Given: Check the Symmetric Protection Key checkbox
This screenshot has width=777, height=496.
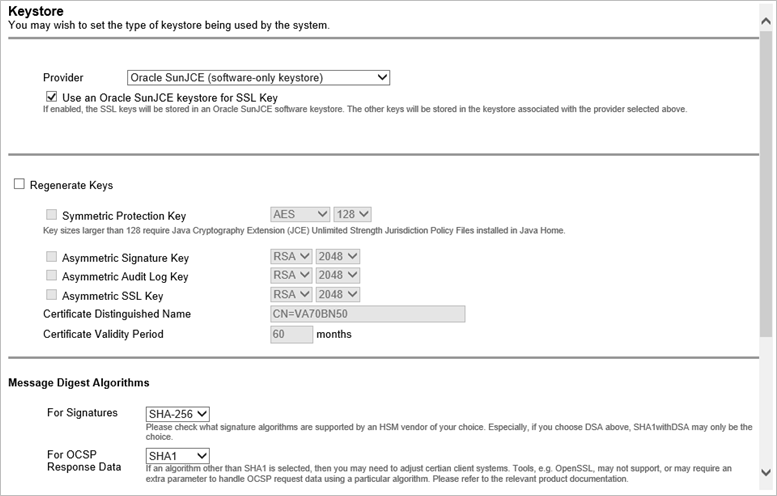Looking at the screenshot, I should pos(51,215).
